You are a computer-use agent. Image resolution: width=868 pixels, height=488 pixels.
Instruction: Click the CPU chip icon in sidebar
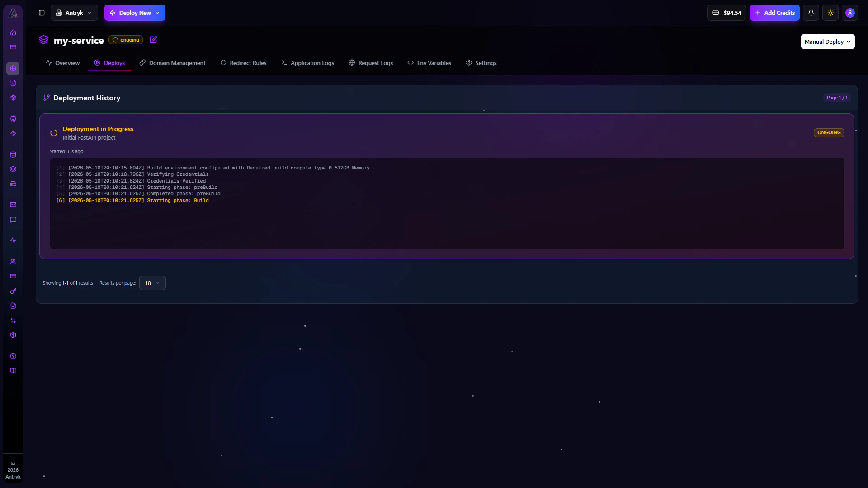pos(13,118)
